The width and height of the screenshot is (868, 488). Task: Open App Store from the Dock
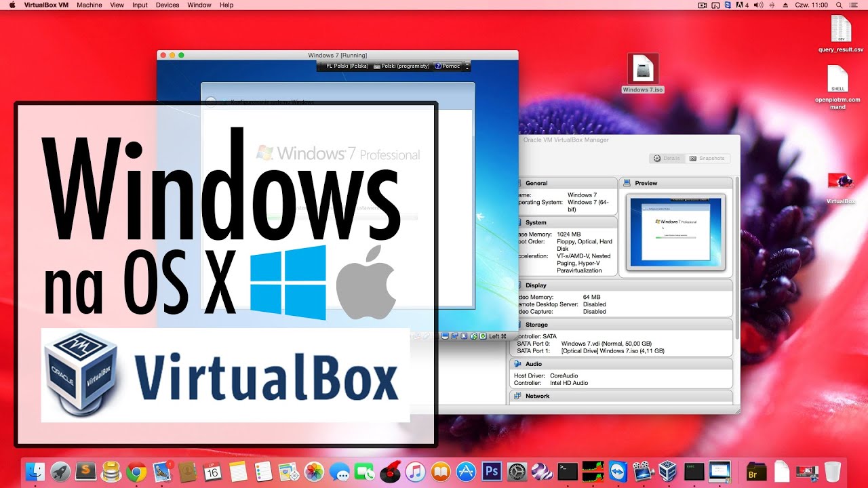466,472
